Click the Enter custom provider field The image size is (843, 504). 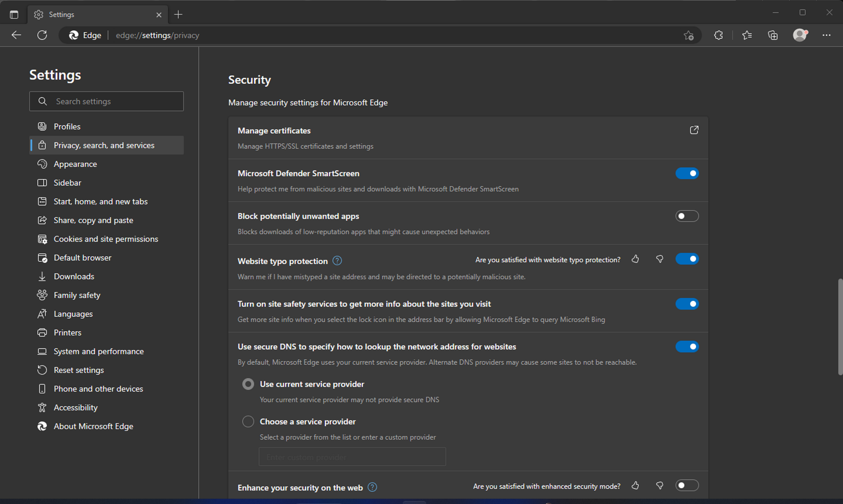click(x=352, y=457)
